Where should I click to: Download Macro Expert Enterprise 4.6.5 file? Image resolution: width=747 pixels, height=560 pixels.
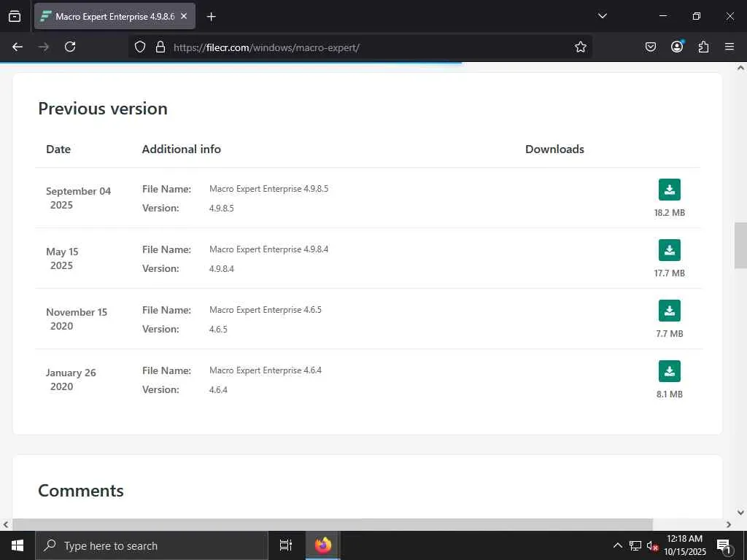(x=670, y=311)
